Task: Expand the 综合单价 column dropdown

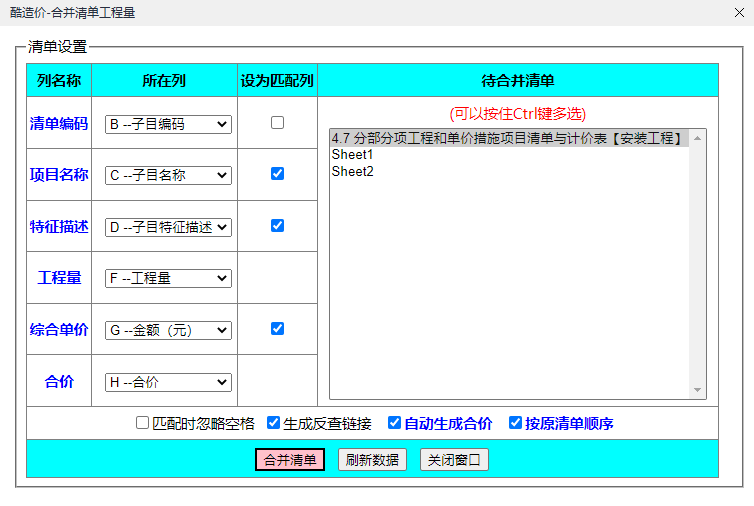Action: 168,329
